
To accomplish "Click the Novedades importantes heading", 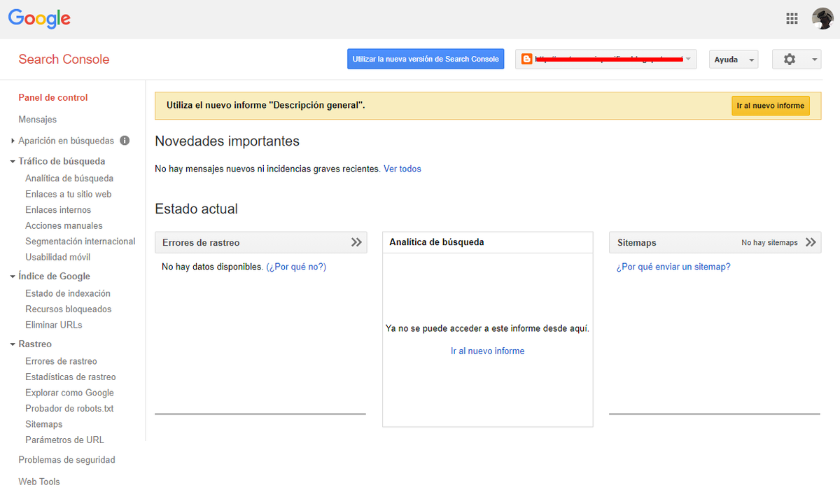I will coord(227,141).
